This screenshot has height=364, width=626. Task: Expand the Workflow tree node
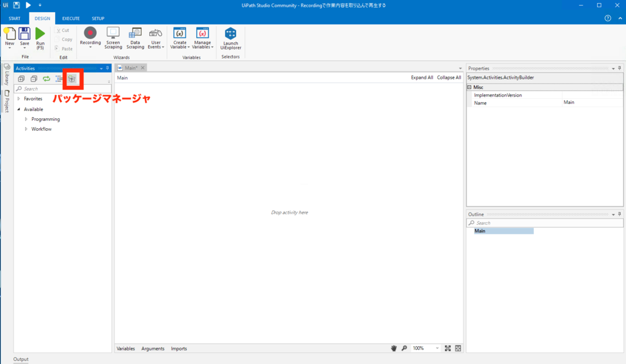26,129
